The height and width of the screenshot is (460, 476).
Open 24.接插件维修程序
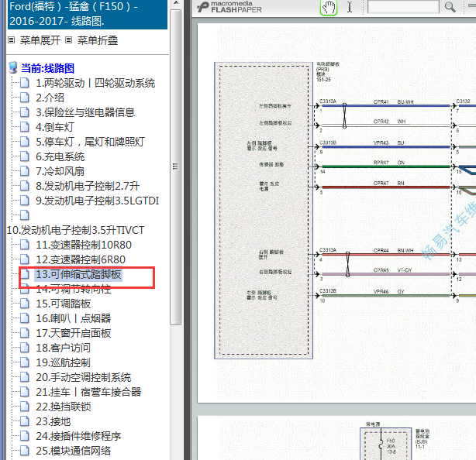click(x=78, y=436)
